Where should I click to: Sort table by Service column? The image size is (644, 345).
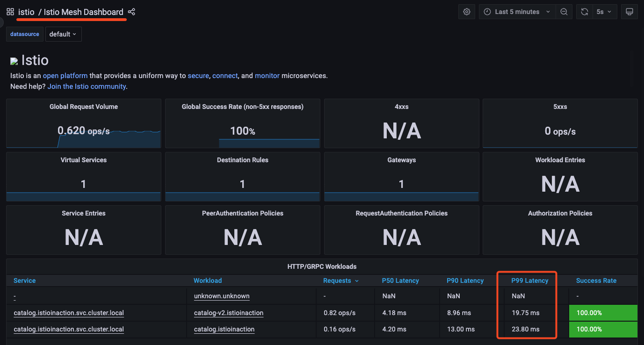tap(25, 280)
